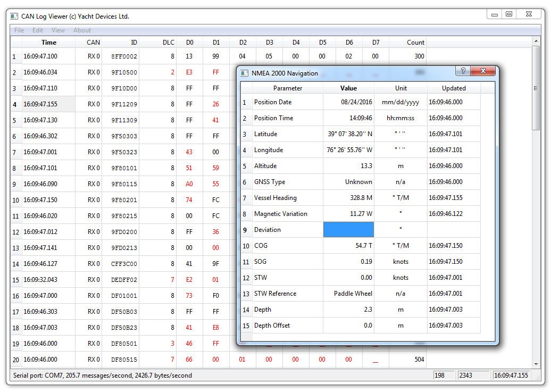551x392 pixels.
Task: Close the CAN Log Viewer window
Action: pyautogui.click(x=529, y=14)
